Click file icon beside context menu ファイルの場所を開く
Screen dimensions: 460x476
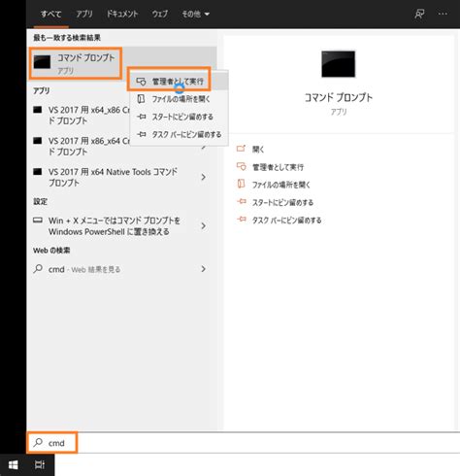141,99
